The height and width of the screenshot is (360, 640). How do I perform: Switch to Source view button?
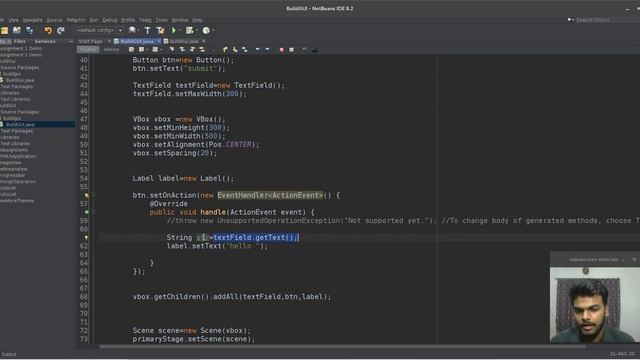88,49
